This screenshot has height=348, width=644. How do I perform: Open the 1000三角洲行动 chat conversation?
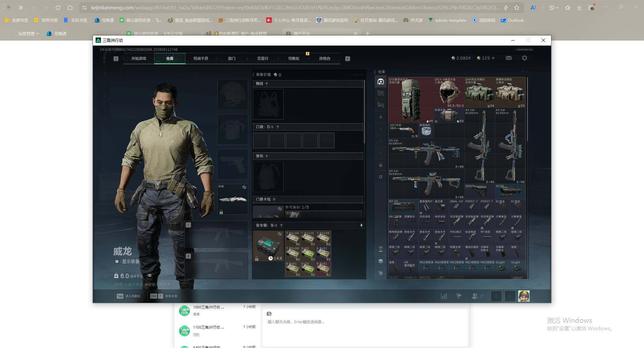217,310
